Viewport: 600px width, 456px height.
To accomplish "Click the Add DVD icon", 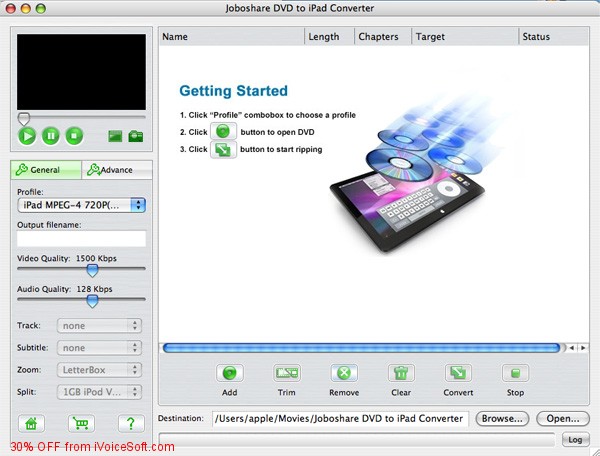I will coord(230,373).
